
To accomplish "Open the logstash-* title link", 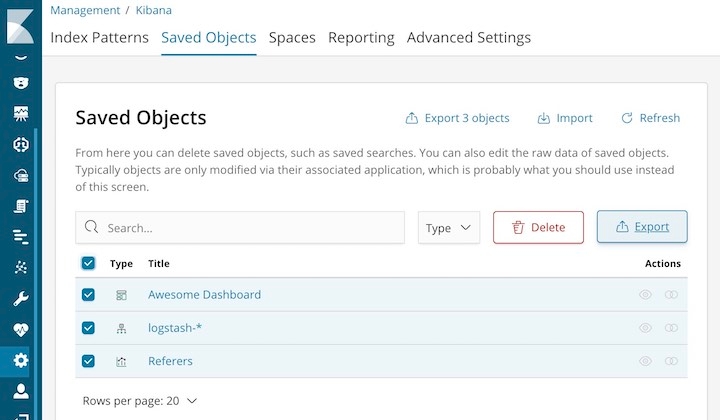I will point(174,328).
